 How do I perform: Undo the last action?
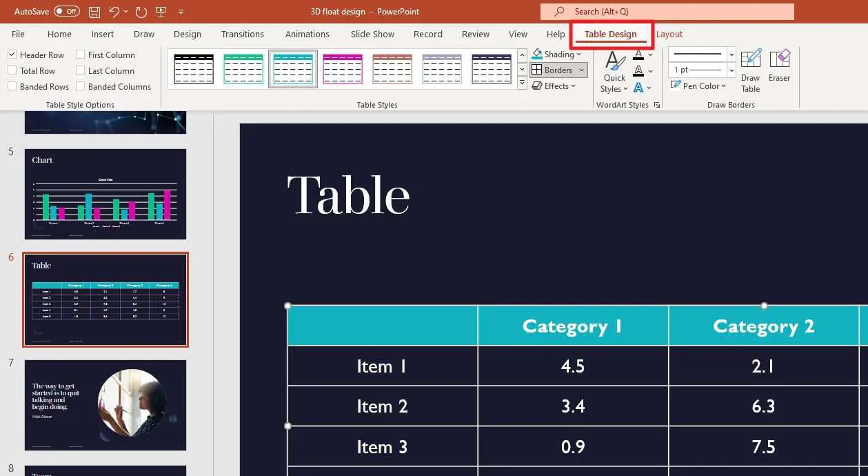pyautogui.click(x=114, y=12)
